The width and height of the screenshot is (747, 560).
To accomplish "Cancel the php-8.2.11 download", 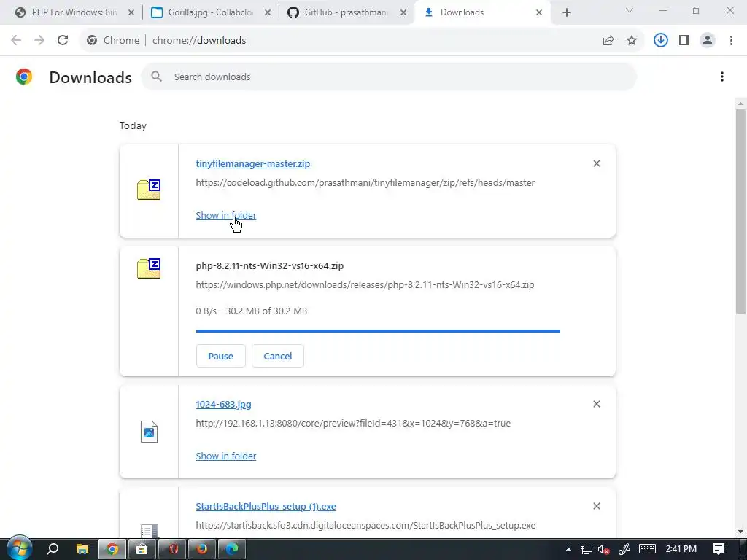I will point(278,356).
